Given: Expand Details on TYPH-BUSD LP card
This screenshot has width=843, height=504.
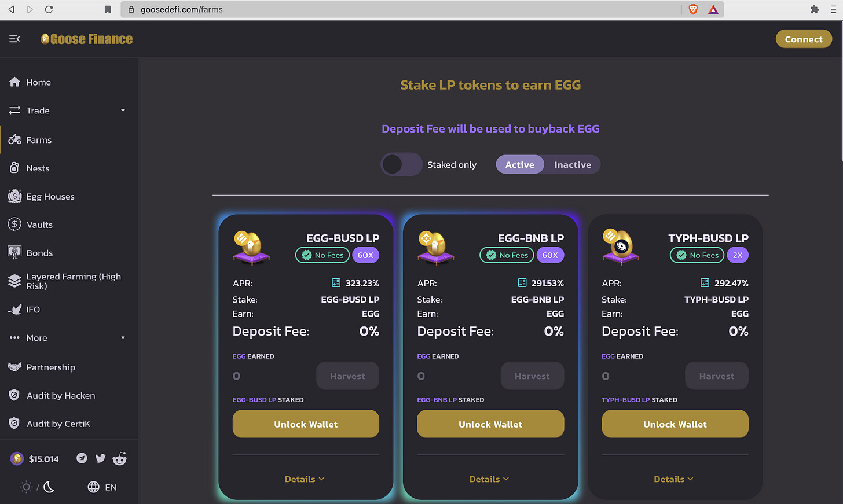Looking at the screenshot, I should click(674, 479).
